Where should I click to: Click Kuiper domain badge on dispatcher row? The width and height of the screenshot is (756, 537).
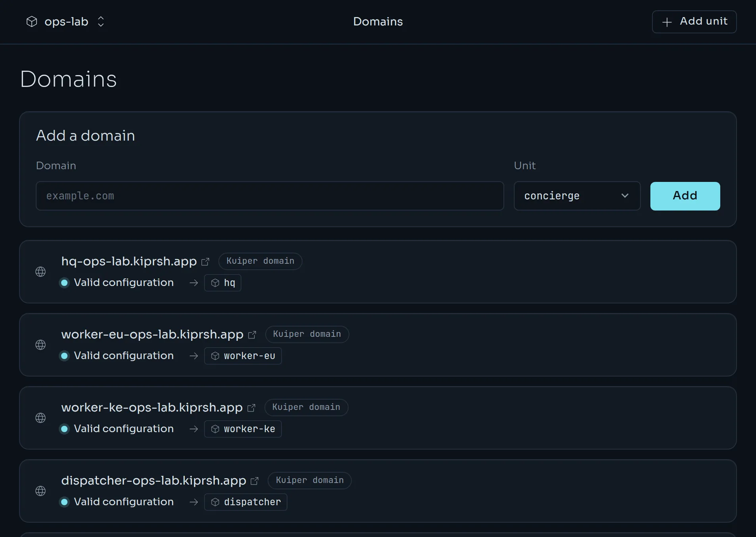[310, 480]
